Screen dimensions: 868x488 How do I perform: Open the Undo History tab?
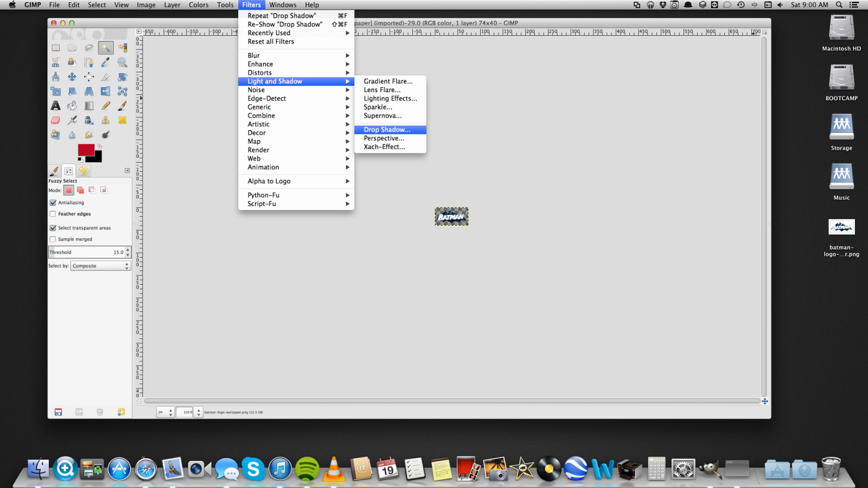click(83, 171)
